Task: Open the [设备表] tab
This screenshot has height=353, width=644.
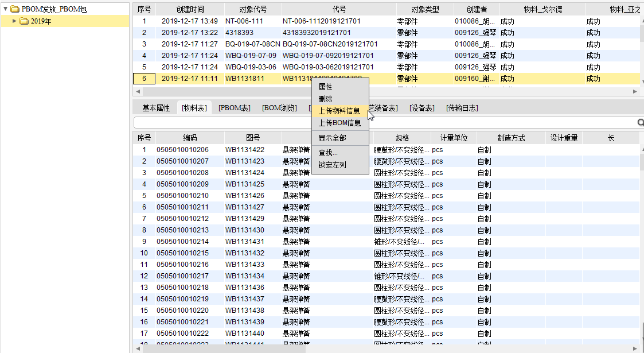Action: point(421,108)
